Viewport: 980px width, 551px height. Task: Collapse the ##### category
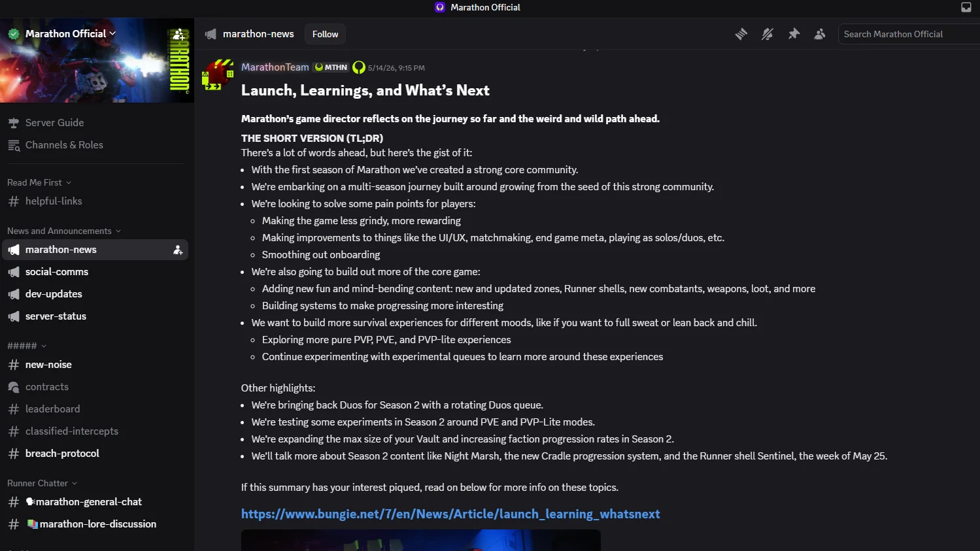[27, 345]
